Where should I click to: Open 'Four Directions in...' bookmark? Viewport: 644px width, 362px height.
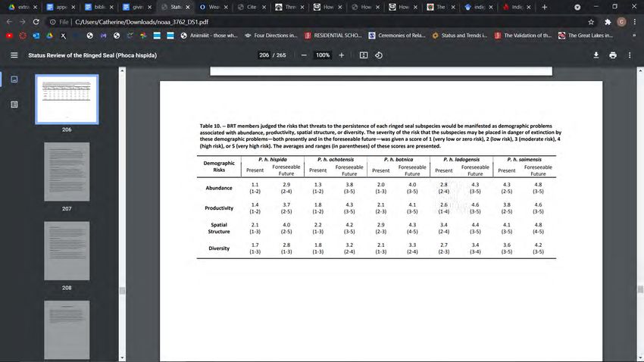pyautogui.click(x=271, y=36)
